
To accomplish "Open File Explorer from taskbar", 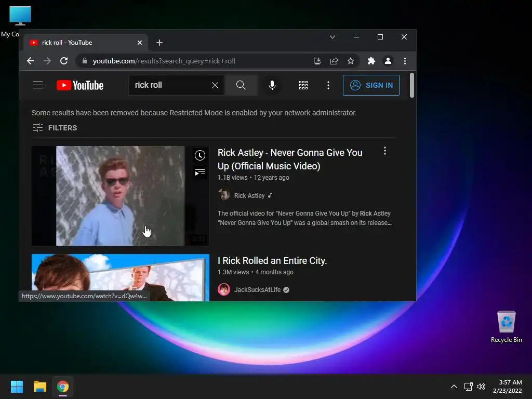I will pos(39,387).
